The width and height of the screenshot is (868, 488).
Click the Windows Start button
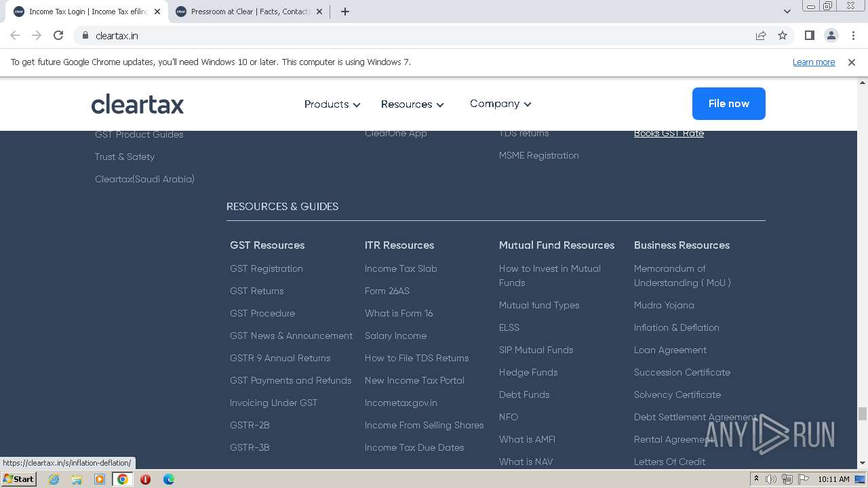19,479
